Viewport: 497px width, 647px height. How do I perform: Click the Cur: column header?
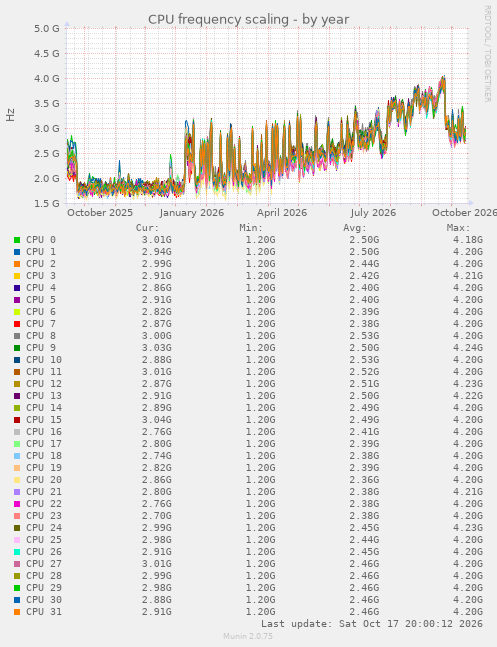(147, 228)
